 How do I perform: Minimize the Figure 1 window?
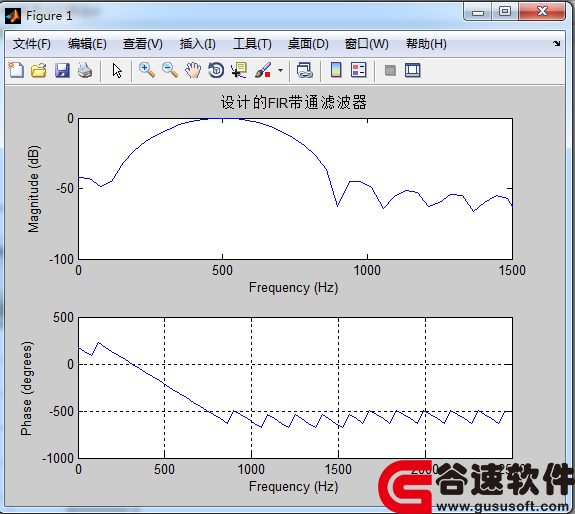click(478, 12)
